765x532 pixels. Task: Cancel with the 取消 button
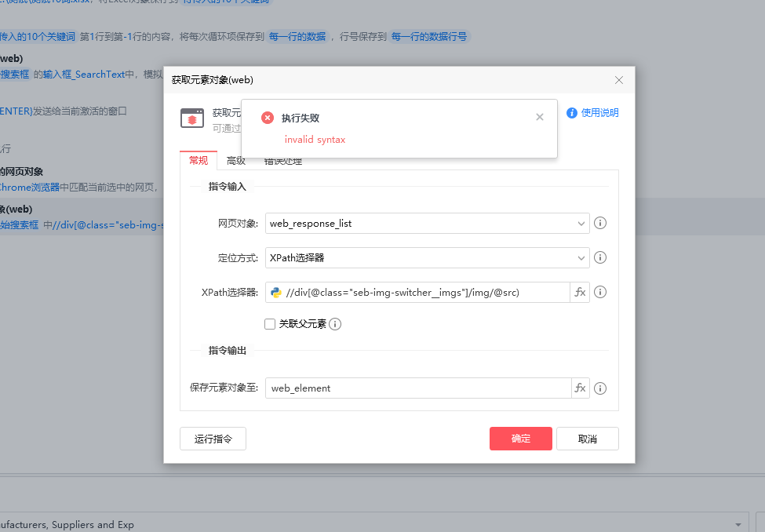click(x=588, y=439)
